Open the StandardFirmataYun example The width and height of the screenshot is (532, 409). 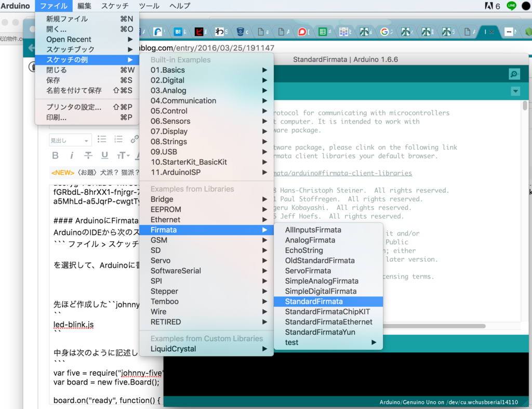(328, 332)
